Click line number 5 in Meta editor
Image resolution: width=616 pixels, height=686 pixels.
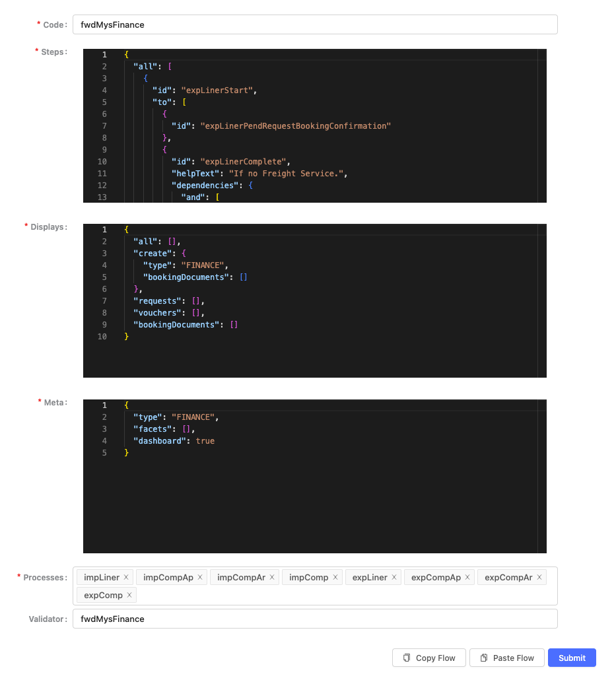104,452
